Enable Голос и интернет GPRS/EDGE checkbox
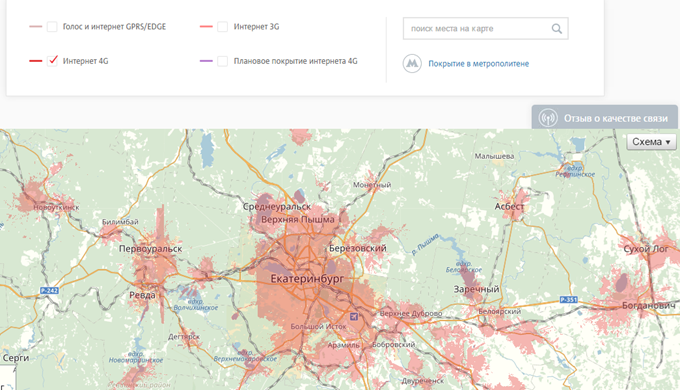Image resolution: width=681 pixels, height=390 pixels. [52, 27]
